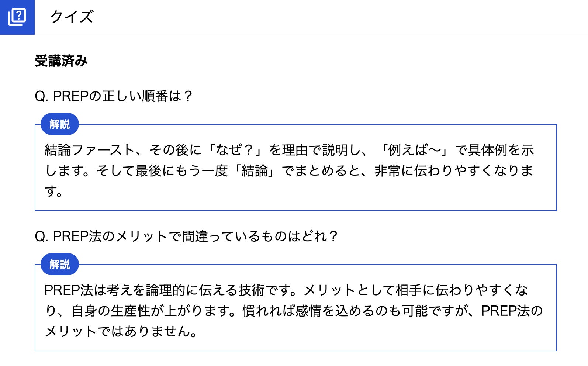The image size is (588, 366).
Task: Click the quoted phrase 「なぜ？」
Action: (235, 150)
